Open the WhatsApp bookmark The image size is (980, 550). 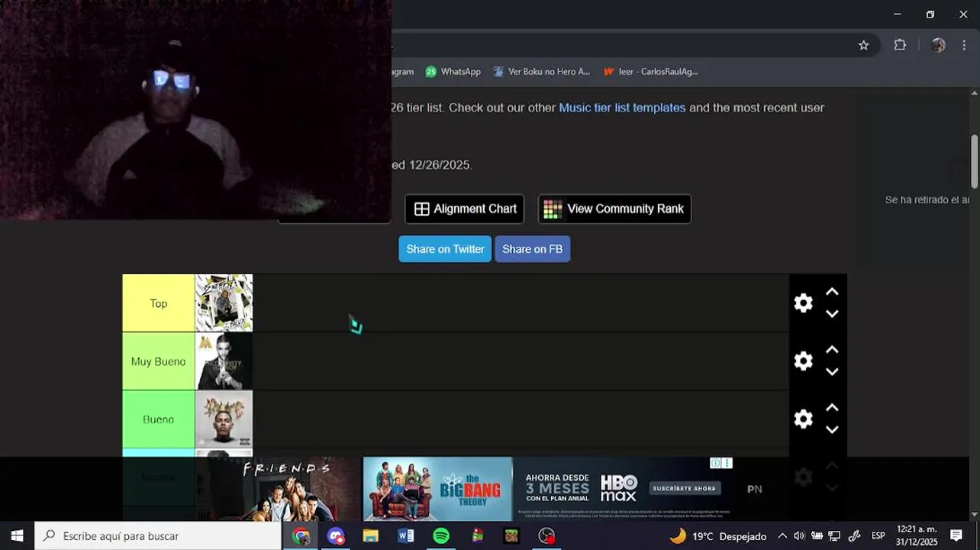coord(453,72)
